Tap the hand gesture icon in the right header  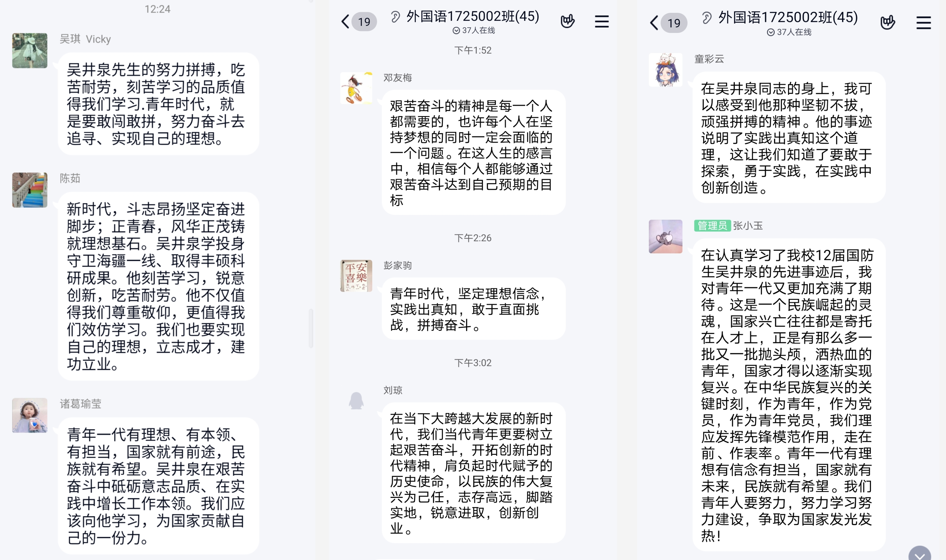pyautogui.click(x=888, y=22)
